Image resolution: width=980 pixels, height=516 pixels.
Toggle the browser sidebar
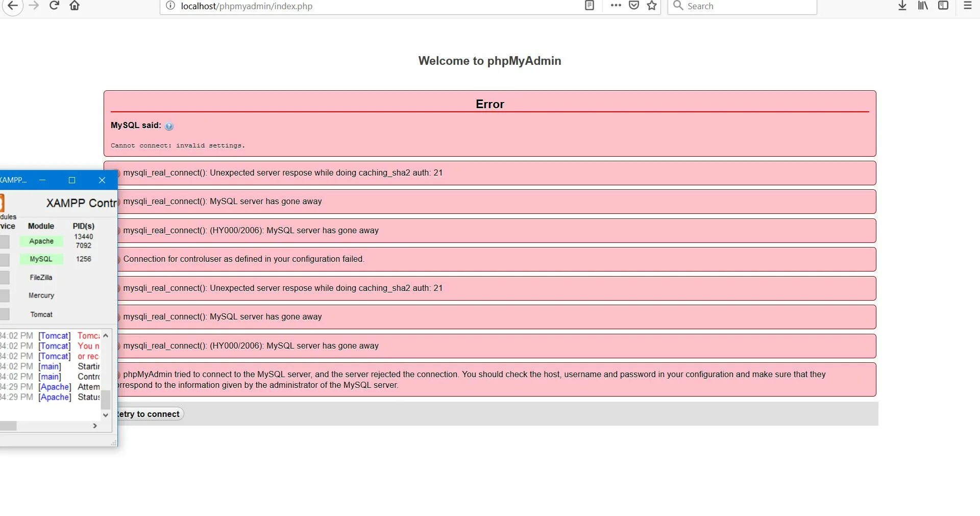[x=943, y=6]
